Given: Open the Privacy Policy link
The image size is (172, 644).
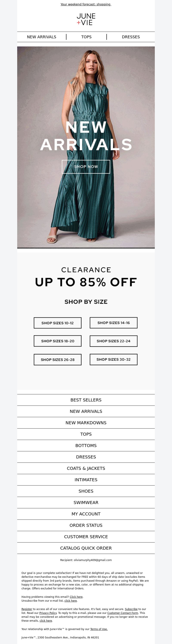Looking at the screenshot, I should pos(48,613).
